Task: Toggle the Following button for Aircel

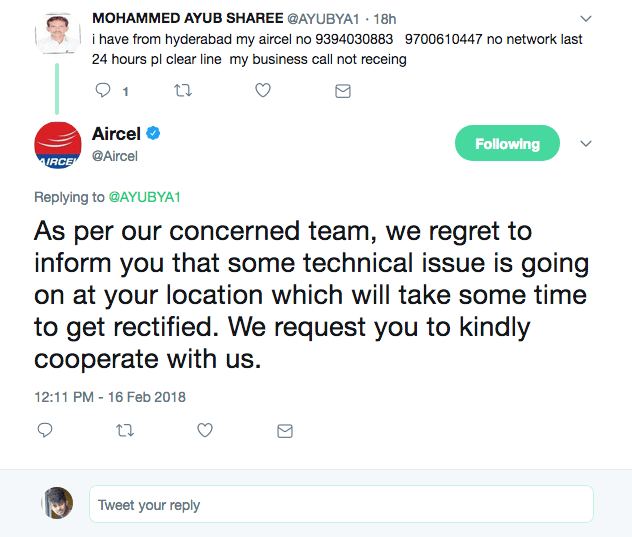Action: pos(507,143)
